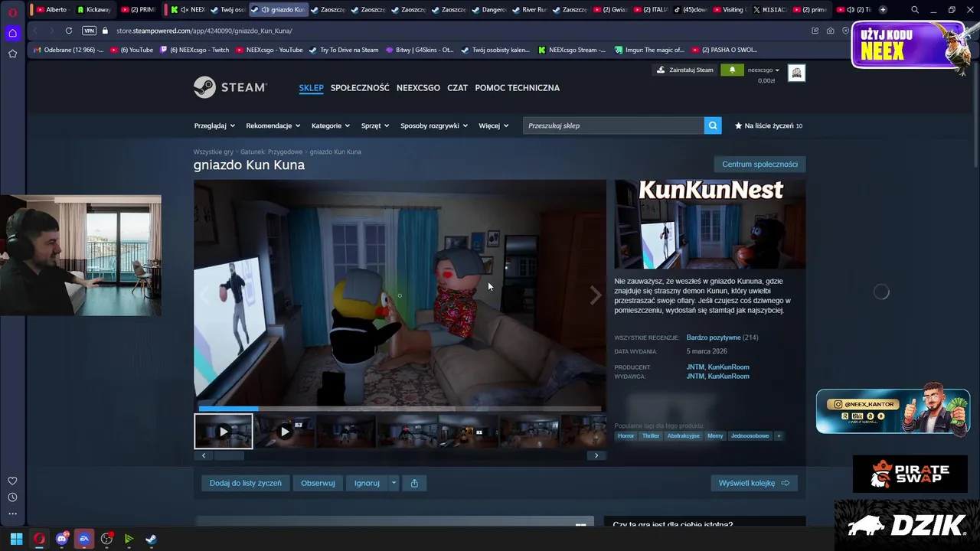
Task: Open the heart pinboards icon in the Opera sidebar
Action: pos(12,481)
